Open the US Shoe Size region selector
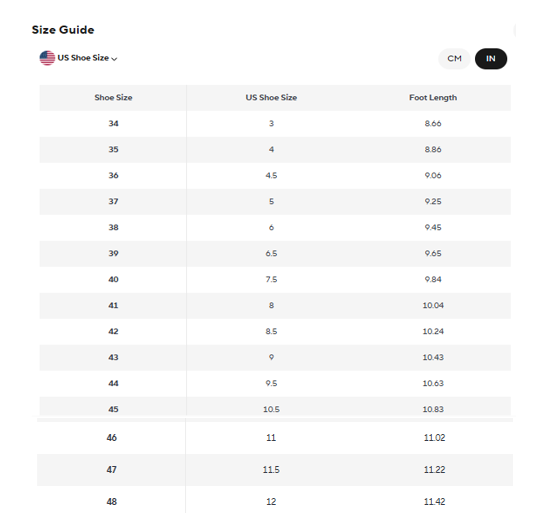The height and width of the screenshot is (527, 538). [79, 58]
